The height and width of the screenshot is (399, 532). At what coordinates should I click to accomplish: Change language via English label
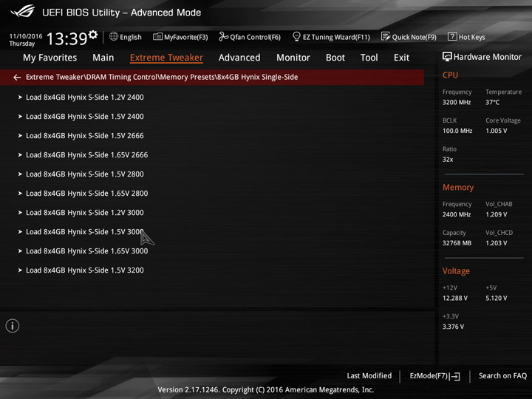pos(131,37)
